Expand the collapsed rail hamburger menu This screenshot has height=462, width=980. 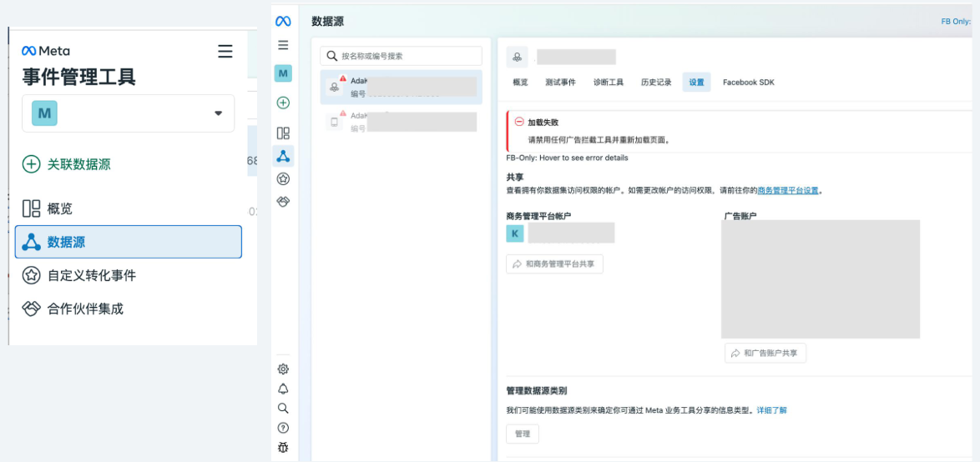coord(283,45)
